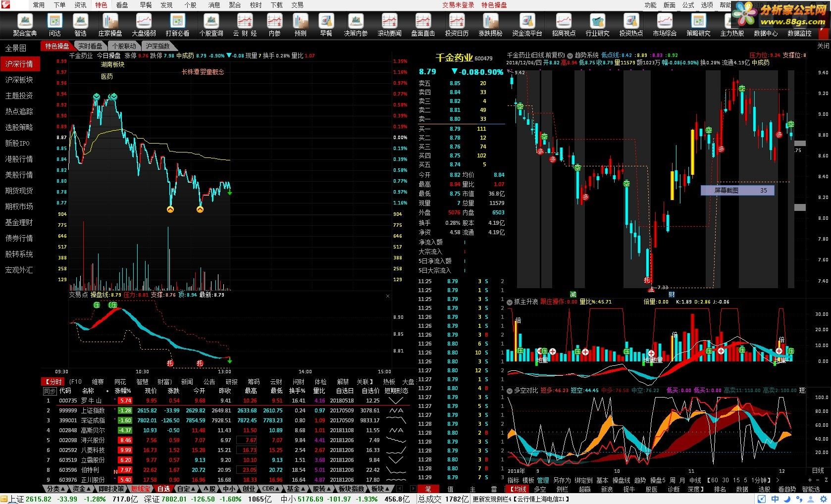Close the 交易点 indicator panel
The height and width of the screenshot is (504, 831).
point(388,296)
